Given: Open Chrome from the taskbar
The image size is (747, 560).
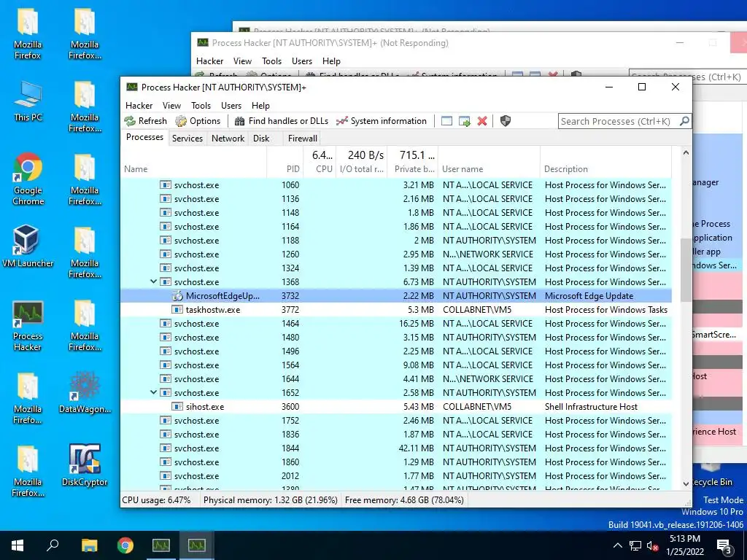Looking at the screenshot, I should click(x=125, y=545).
